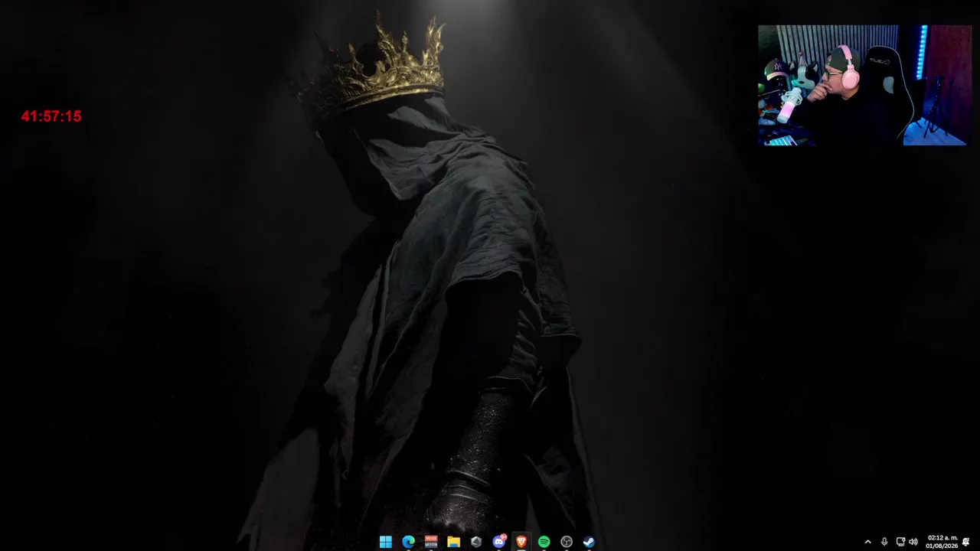
Task: Show hidden system tray icons
Action: coord(867,542)
